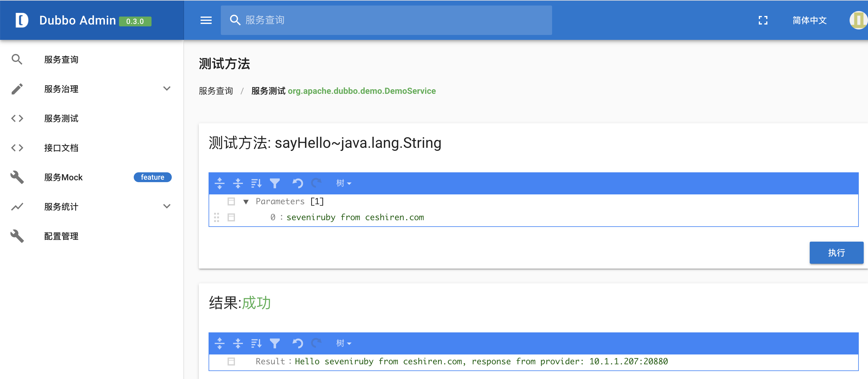
Task: Toggle fullscreen mode icon
Action: tap(763, 20)
